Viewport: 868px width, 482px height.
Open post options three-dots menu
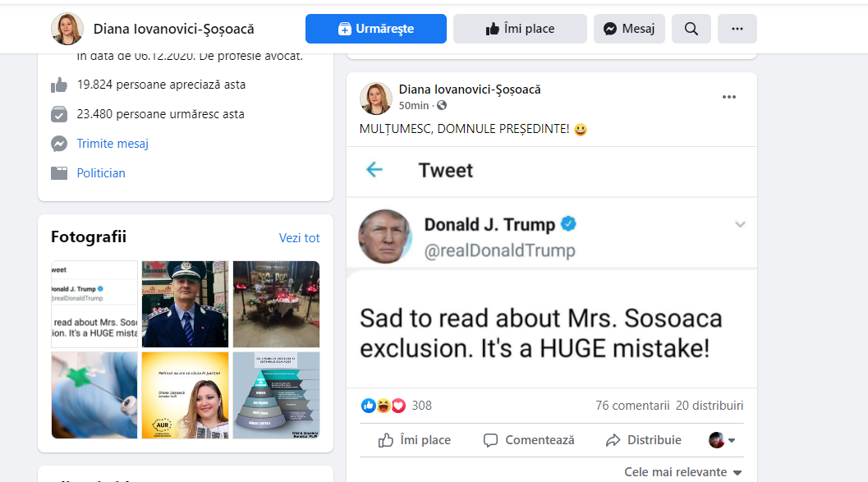(x=729, y=97)
